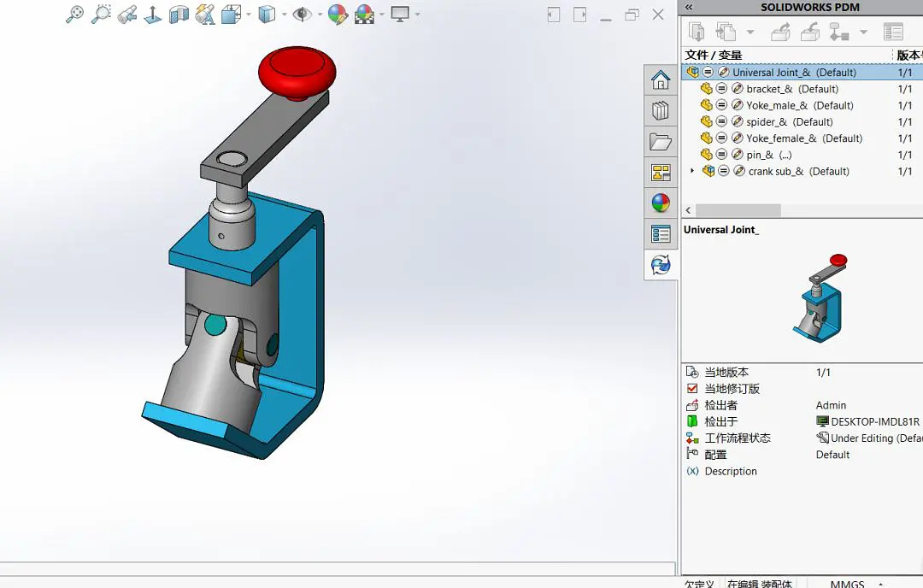Select the Zoom to Area tool
Image resolution: width=923 pixels, height=588 pixels.
(101, 15)
